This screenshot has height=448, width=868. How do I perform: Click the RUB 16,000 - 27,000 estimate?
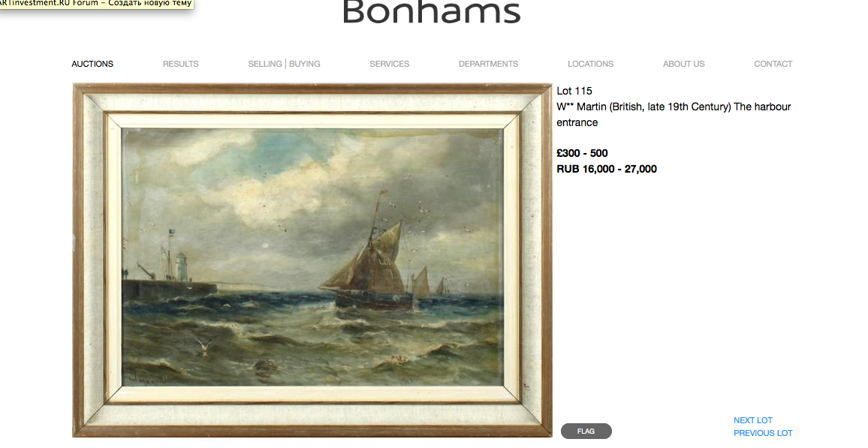607,169
